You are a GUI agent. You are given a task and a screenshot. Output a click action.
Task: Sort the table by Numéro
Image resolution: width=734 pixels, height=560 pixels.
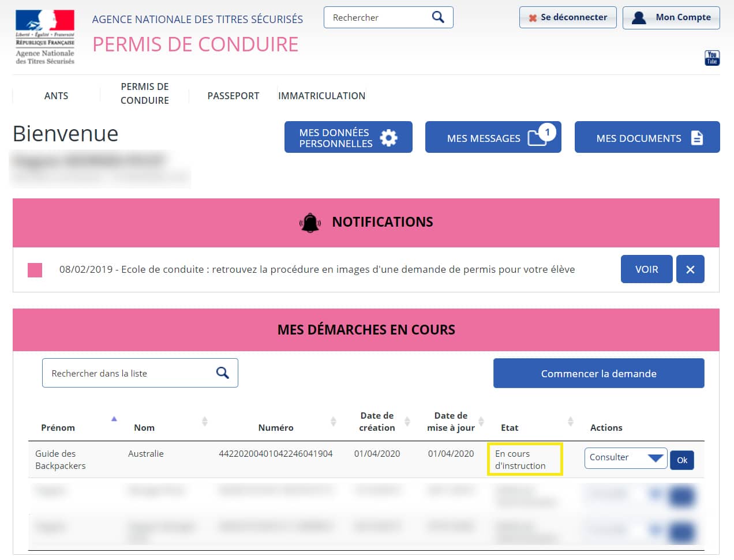pyautogui.click(x=333, y=422)
